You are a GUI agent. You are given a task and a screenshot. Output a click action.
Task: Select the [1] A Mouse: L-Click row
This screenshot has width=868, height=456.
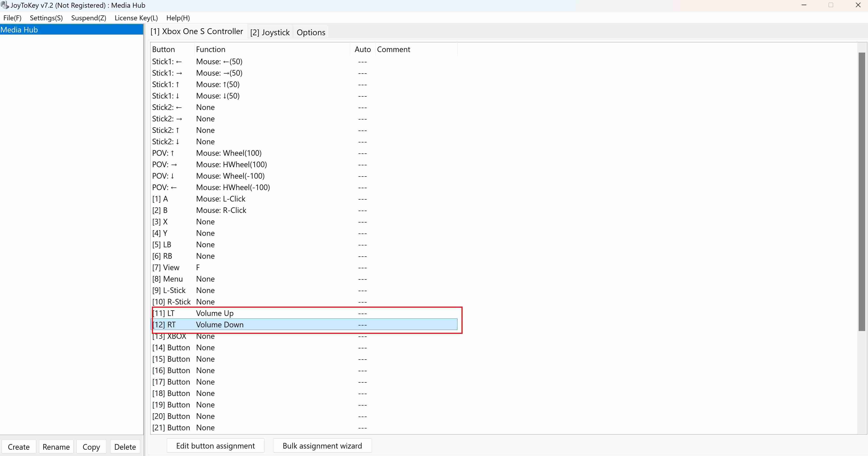click(304, 199)
